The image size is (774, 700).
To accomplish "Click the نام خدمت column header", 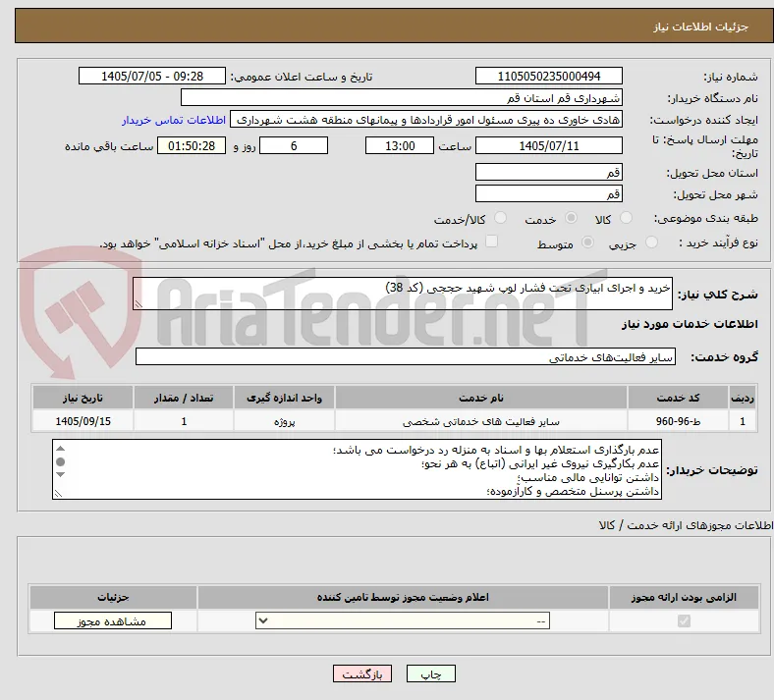I will pos(481,398).
